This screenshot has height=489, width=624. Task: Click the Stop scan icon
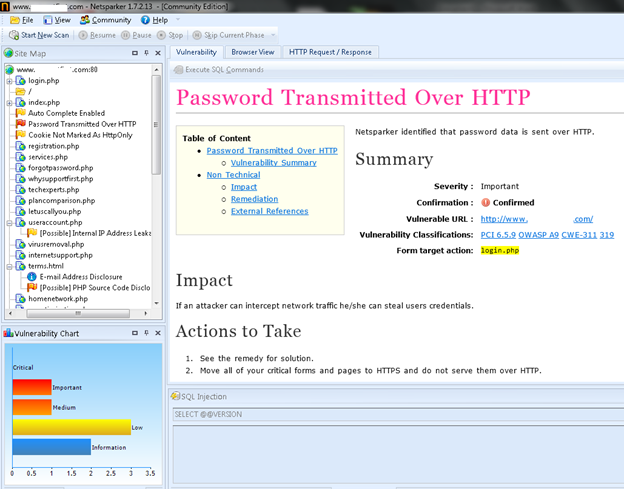[x=162, y=35]
